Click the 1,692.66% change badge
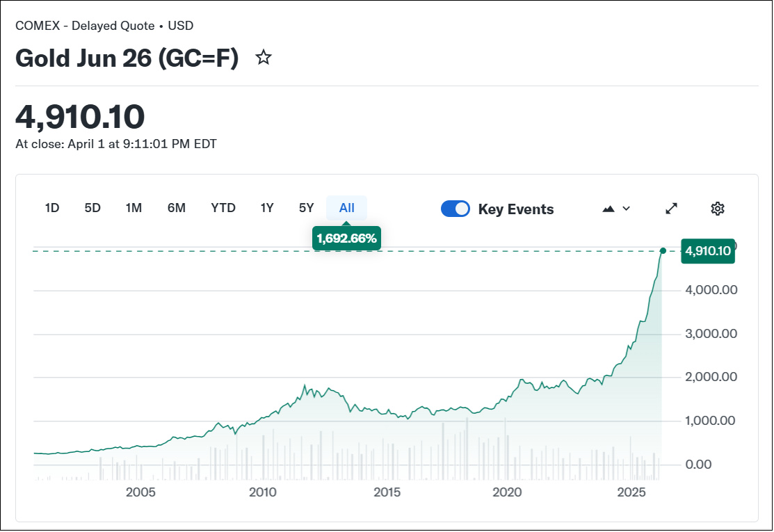Image resolution: width=774 pixels, height=532 pixels. pyautogui.click(x=346, y=239)
